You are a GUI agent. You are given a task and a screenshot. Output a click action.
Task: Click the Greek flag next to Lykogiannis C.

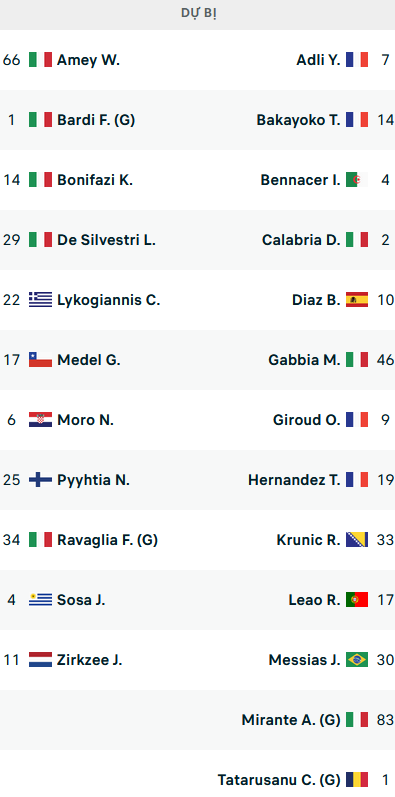point(40,300)
